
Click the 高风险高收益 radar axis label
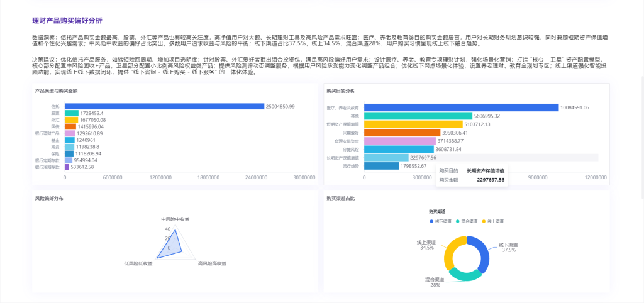(213, 263)
